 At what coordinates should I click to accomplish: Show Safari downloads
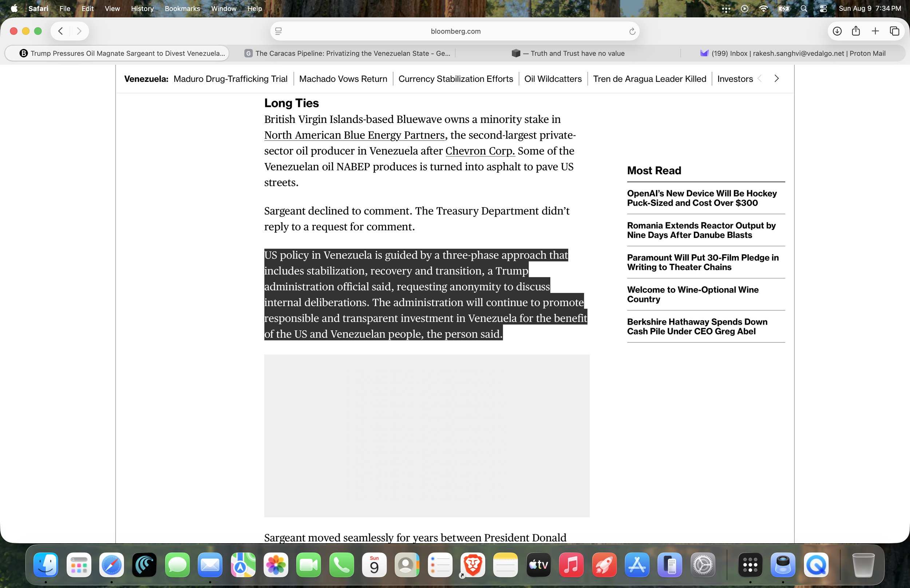[837, 31]
